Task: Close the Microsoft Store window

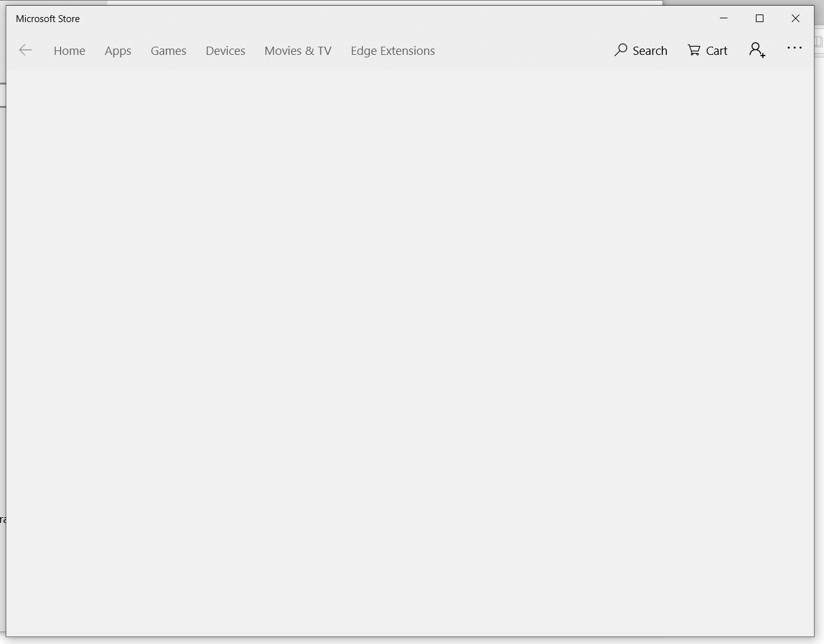Action: tap(796, 18)
